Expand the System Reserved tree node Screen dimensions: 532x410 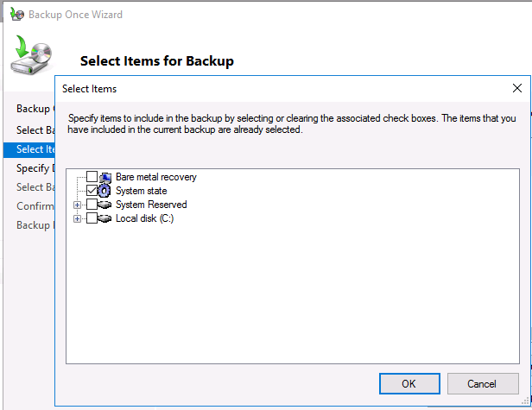pyautogui.click(x=78, y=205)
